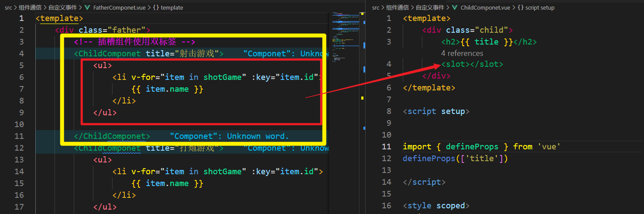Open the script setup breadcrumb symbol
Image resolution: width=644 pixels, height=214 pixels.
coord(540,7)
